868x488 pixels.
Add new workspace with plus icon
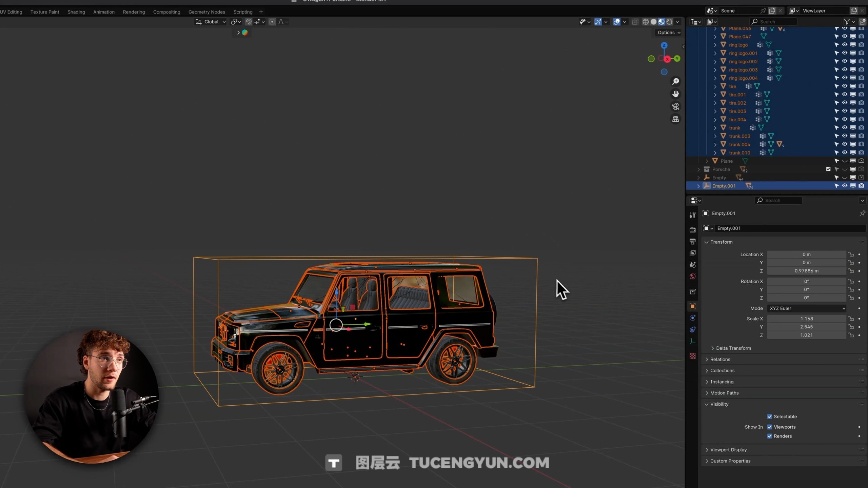tap(261, 12)
